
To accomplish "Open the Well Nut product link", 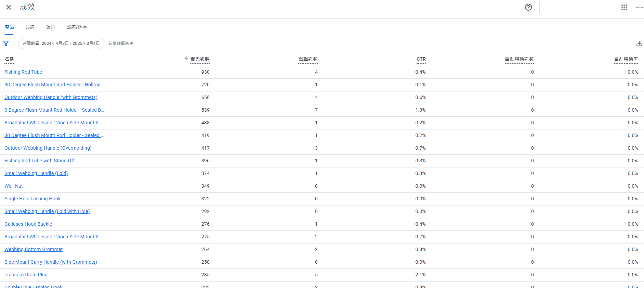I will (14, 186).
